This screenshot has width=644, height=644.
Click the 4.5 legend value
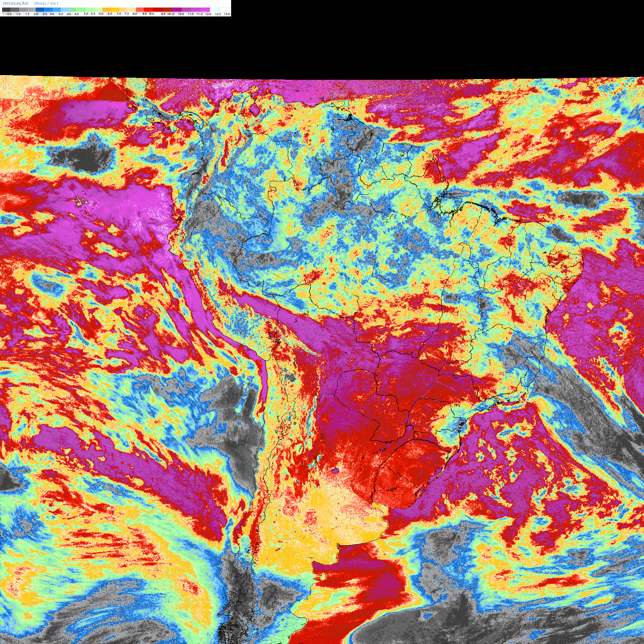77,14
